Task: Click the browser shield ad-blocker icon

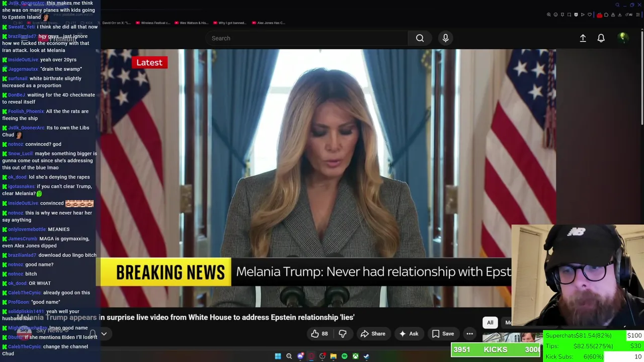Action: pyautogui.click(x=576, y=15)
